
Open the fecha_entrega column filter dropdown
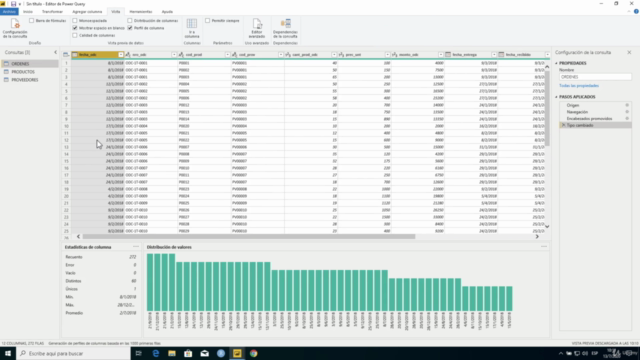[x=494, y=55]
